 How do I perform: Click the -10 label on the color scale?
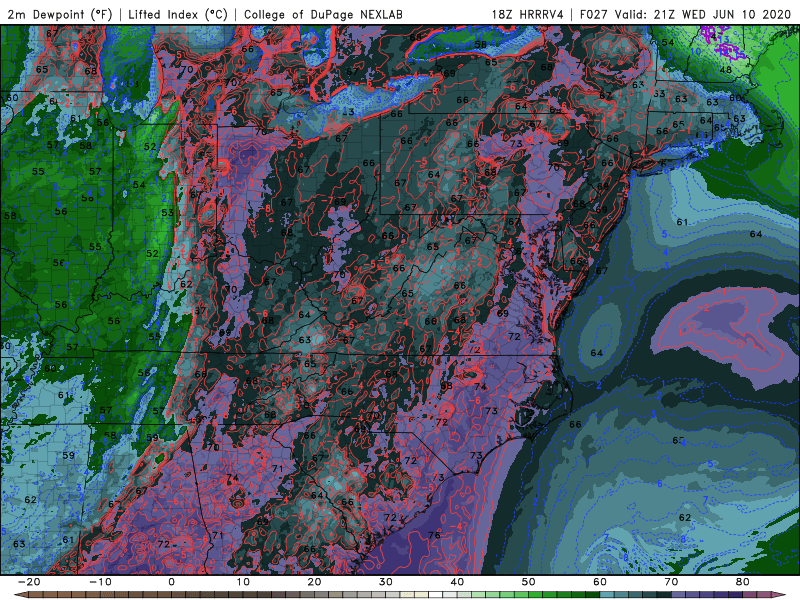tap(100, 582)
